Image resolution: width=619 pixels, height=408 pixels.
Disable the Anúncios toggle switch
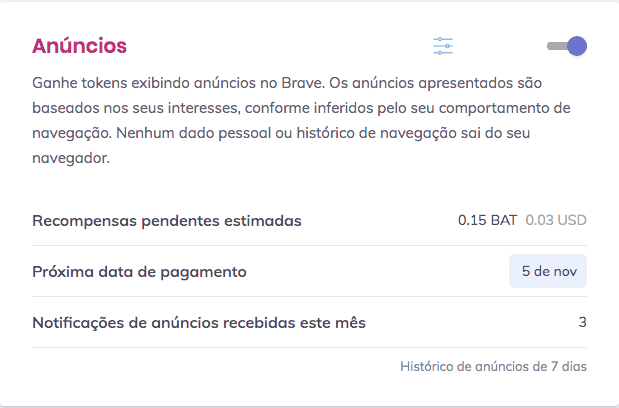point(567,46)
